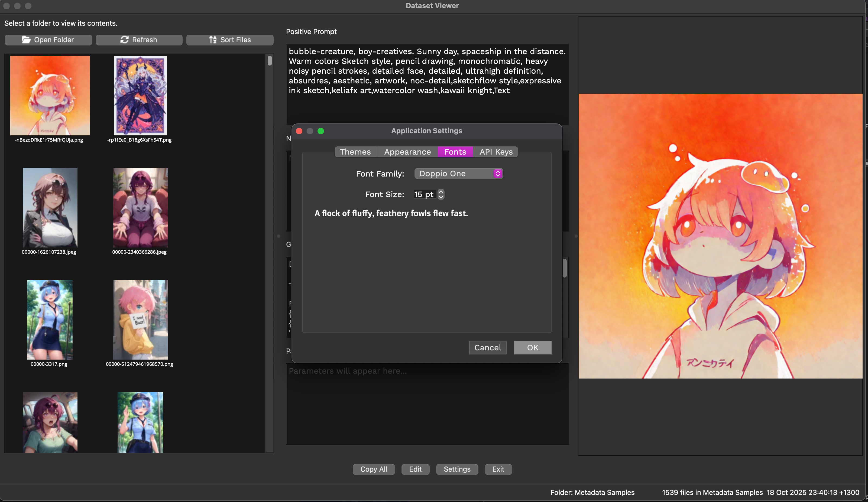Click the dialog's green zoom button

click(321, 131)
